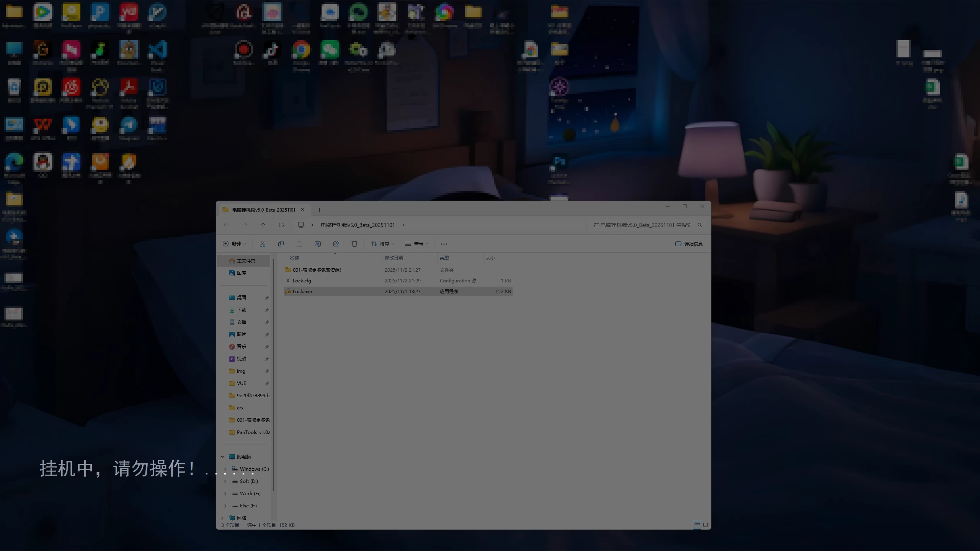Enable details list view in status bar
The width and height of the screenshot is (980, 551).
click(x=697, y=525)
